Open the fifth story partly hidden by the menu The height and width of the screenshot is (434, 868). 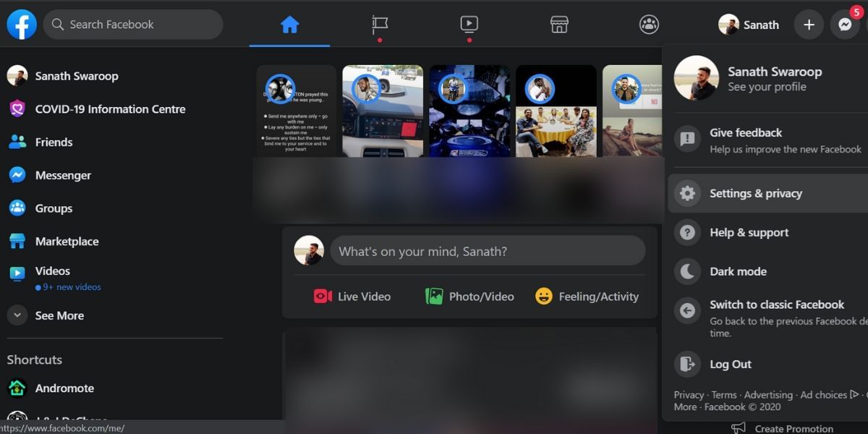632,111
